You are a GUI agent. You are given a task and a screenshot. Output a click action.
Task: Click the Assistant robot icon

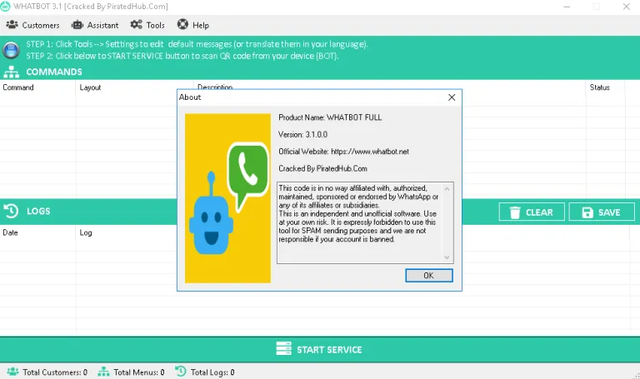tap(77, 25)
